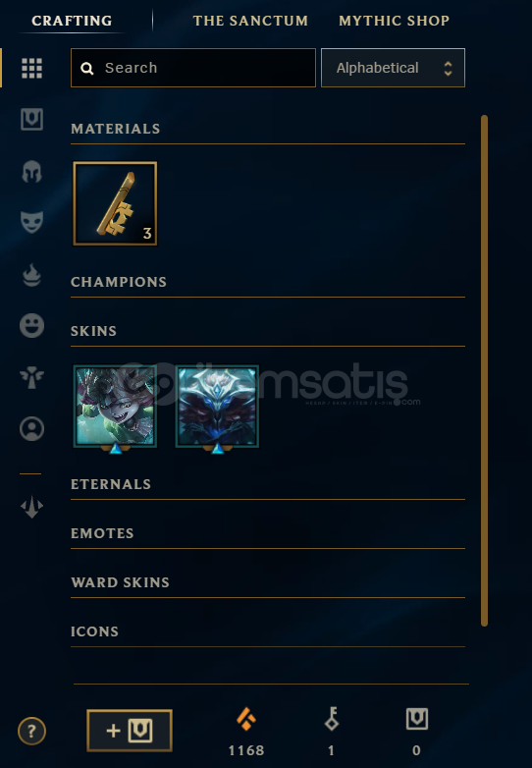This screenshot has width=532, height=768.
Task: Open the help question mark
Action: (x=31, y=732)
